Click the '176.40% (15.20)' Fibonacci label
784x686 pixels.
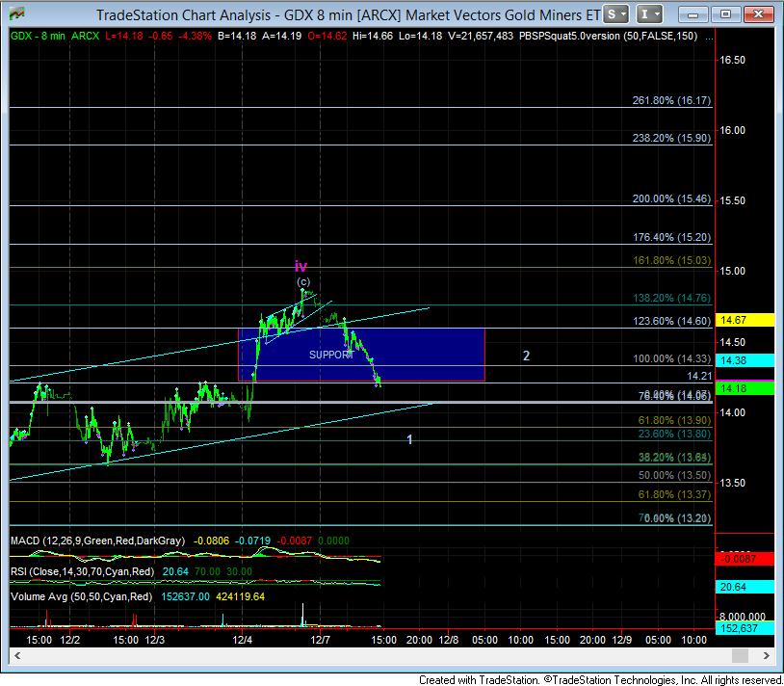(x=671, y=238)
